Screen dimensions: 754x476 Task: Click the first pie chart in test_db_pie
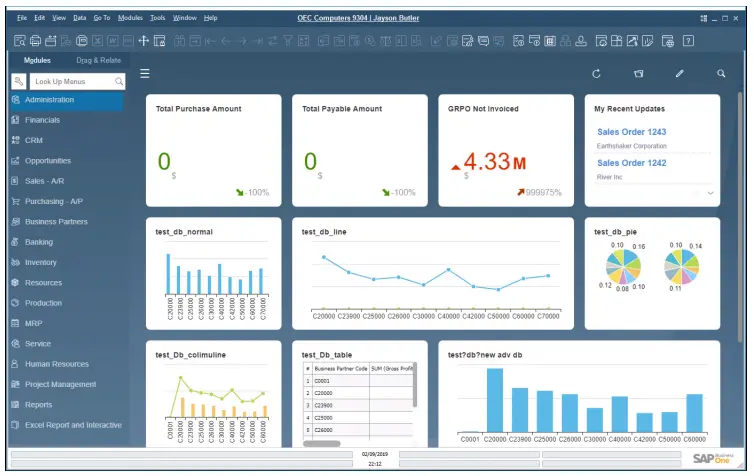(623, 266)
